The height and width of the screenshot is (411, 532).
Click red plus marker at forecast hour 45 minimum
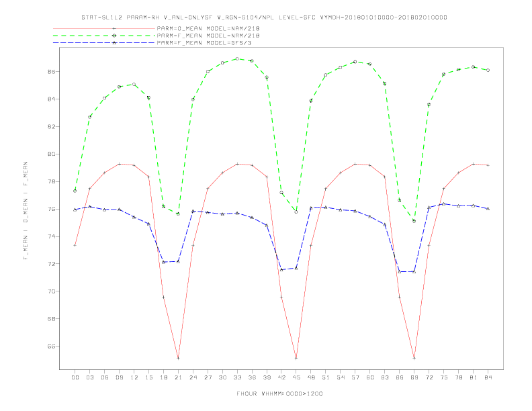point(296,358)
